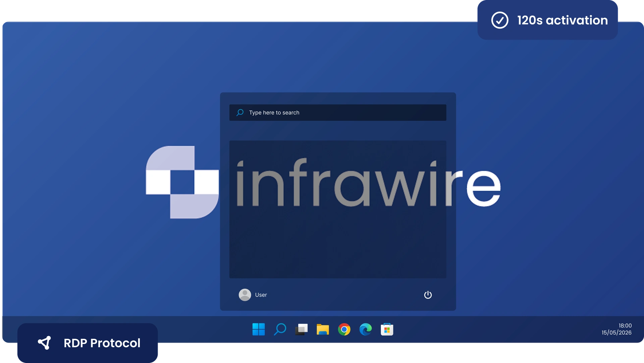The width and height of the screenshot is (644, 363).
Task: Click the 'RDP Protocol' badge
Action: [x=88, y=343]
